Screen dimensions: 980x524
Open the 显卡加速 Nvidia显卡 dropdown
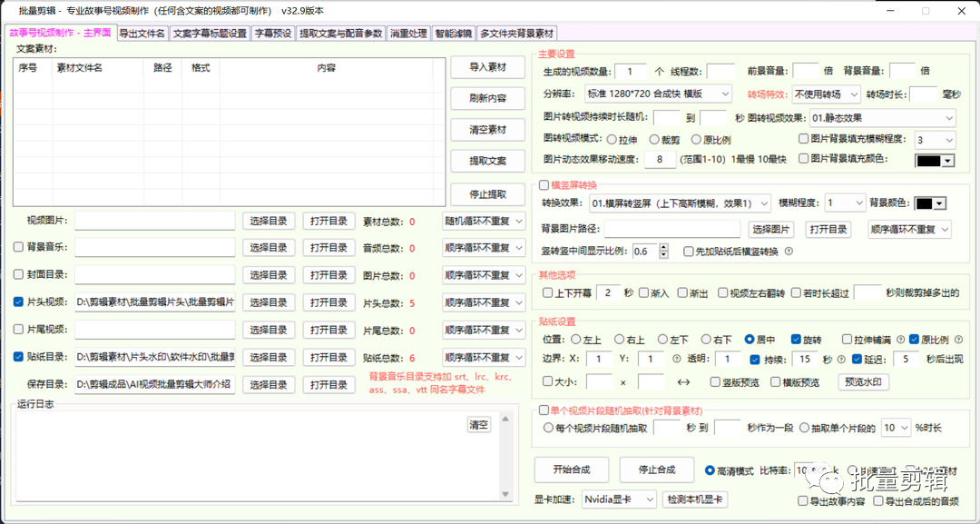click(x=620, y=499)
